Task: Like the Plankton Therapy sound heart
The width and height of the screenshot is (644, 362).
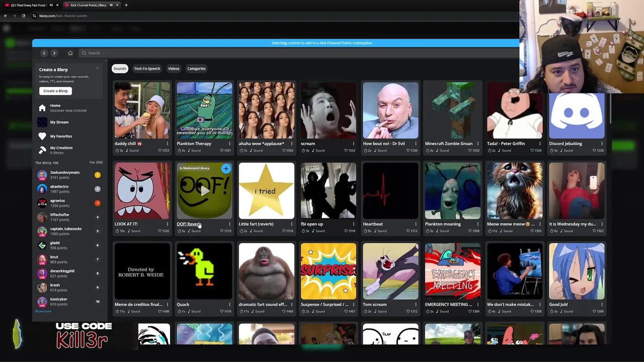Action: click(x=222, y=151)
